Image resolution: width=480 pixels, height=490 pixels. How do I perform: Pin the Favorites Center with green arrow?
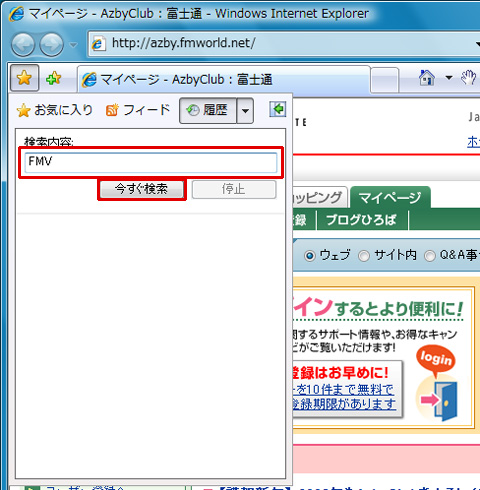[277, 109]
